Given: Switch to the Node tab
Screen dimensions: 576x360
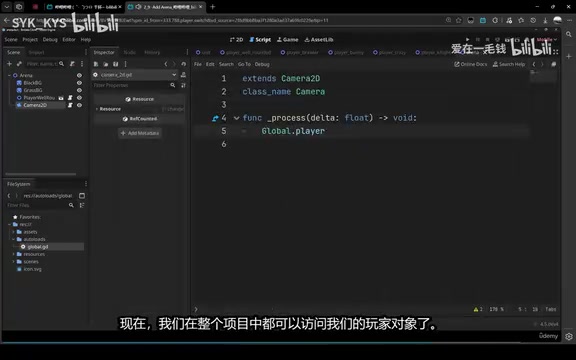Looking at the screenshot, I should tap(130, 53).
